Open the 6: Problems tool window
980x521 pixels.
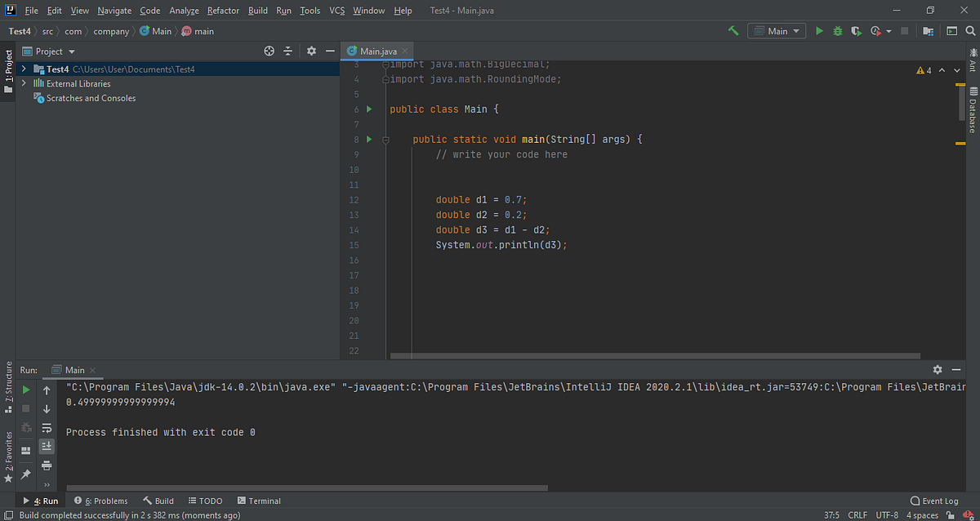click(101, 501)
